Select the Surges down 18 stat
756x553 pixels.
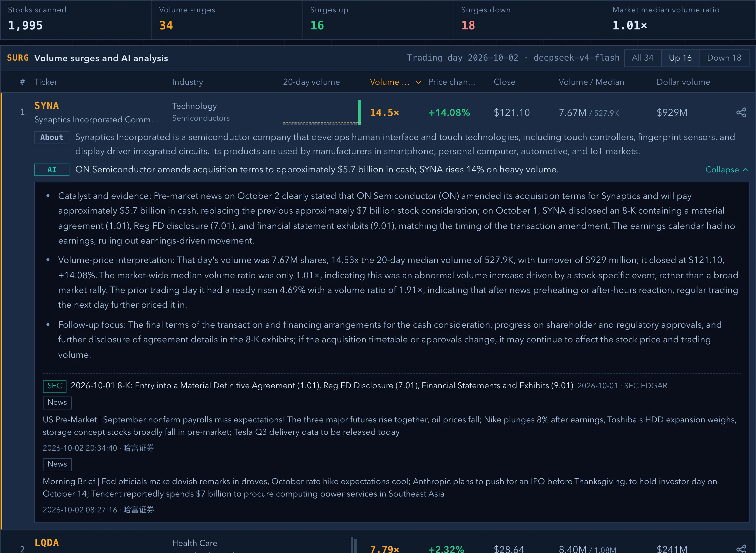pos(468,25)
